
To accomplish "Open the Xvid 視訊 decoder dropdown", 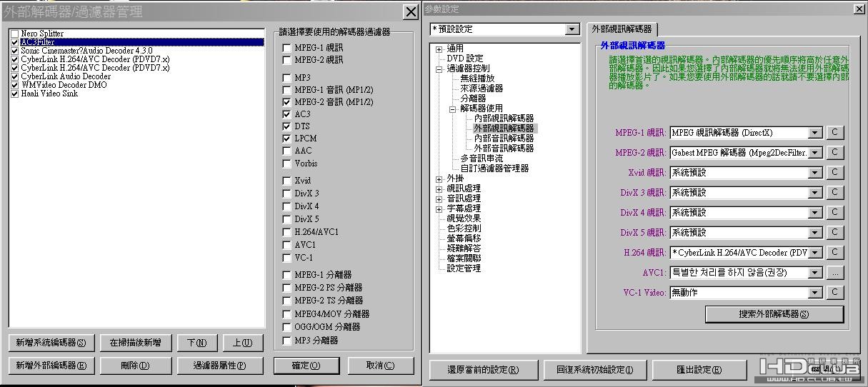I will 816,173.
